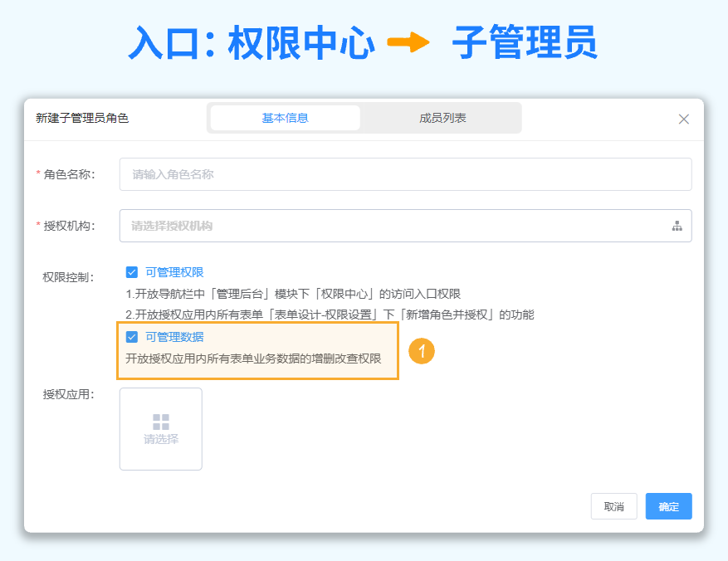Click the 取消 button
728x561 pixels.
[613, 506]
